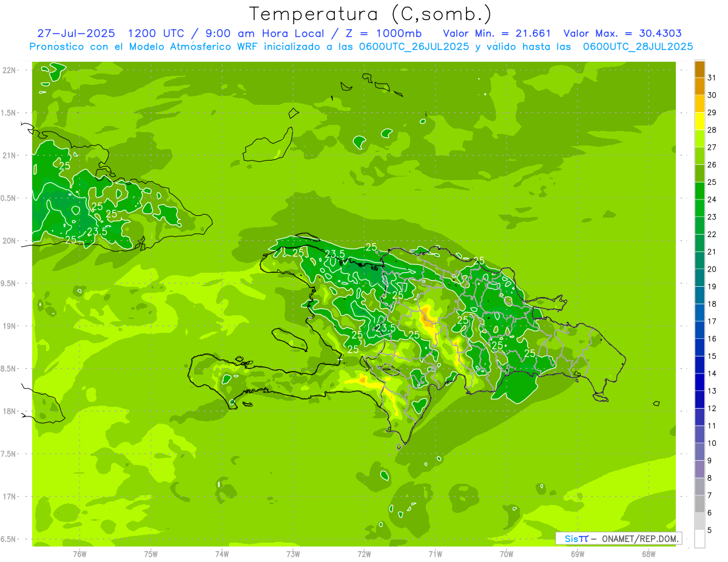The height and width of the screenshot is (562, 728).
Task: Click the "10" color scale label
Action: [712, 443]
